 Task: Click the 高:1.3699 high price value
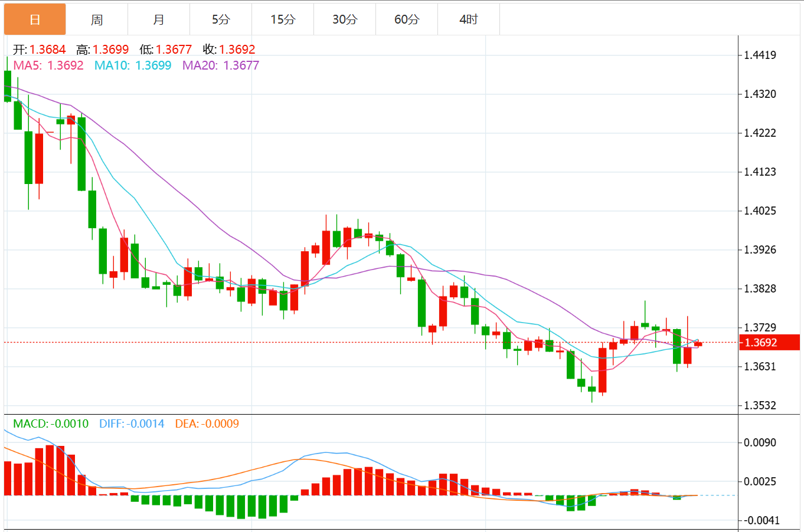coord(102,50)
